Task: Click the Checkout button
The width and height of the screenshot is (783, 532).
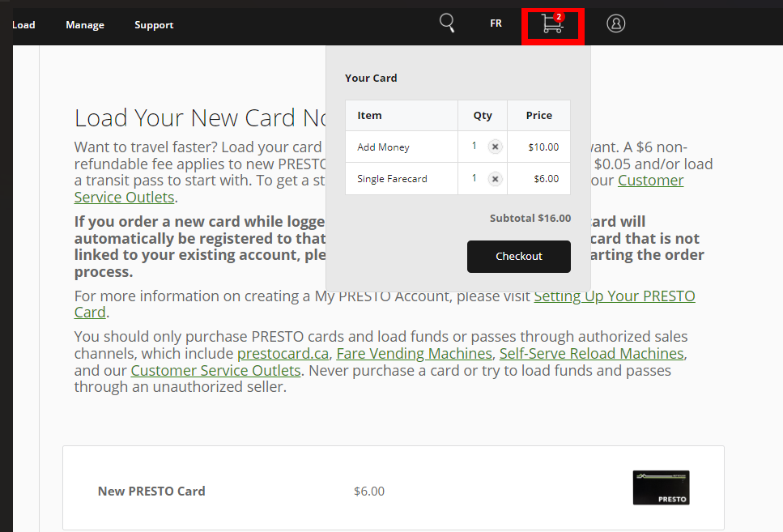Action: (x=519, y=256)
